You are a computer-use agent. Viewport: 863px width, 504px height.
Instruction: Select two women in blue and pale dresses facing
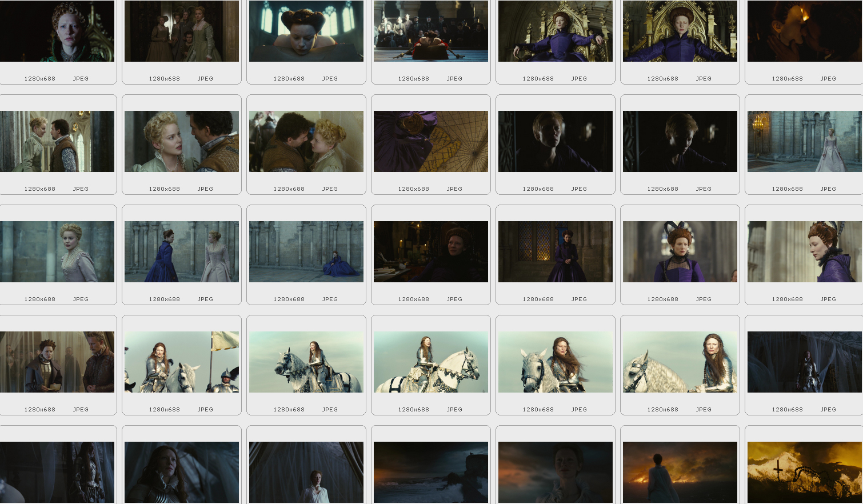[x=182, y=251]
